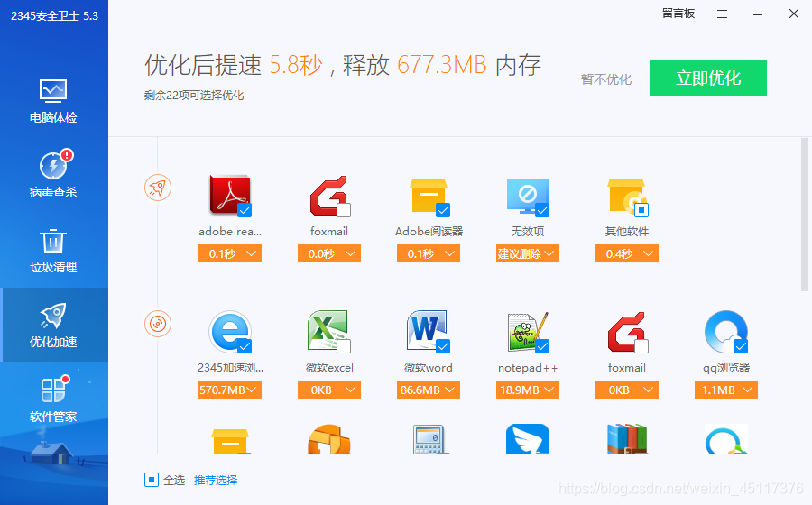Screen dimensions: 812x505
Task: Go to 垃圾清理 section
Action: coord(53,251)
